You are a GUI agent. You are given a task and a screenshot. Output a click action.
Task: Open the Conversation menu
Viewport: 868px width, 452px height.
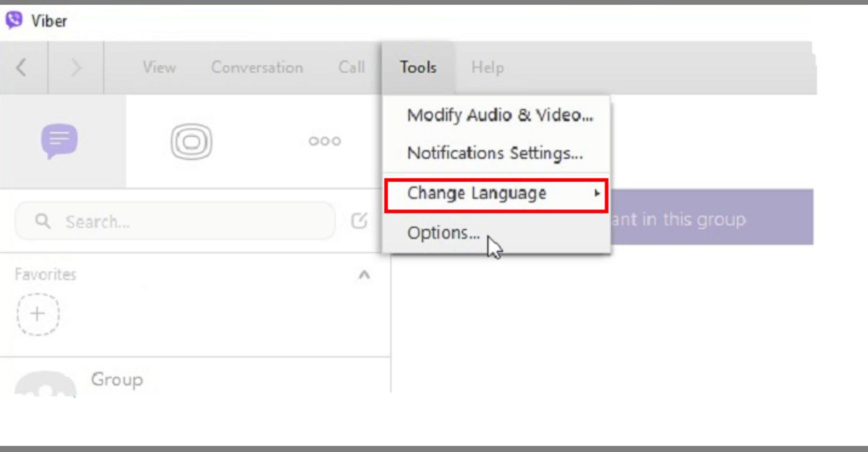coord(257,67)
